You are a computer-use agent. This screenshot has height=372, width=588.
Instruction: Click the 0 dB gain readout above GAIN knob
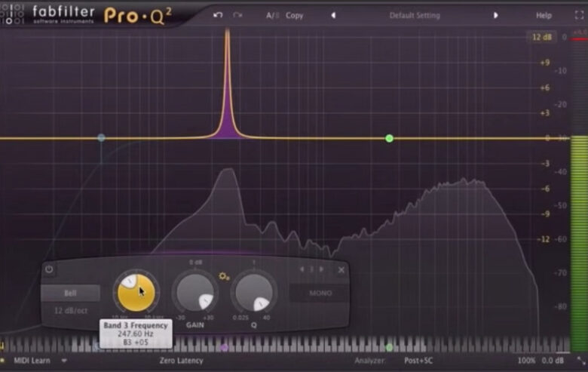click(195, 262)
